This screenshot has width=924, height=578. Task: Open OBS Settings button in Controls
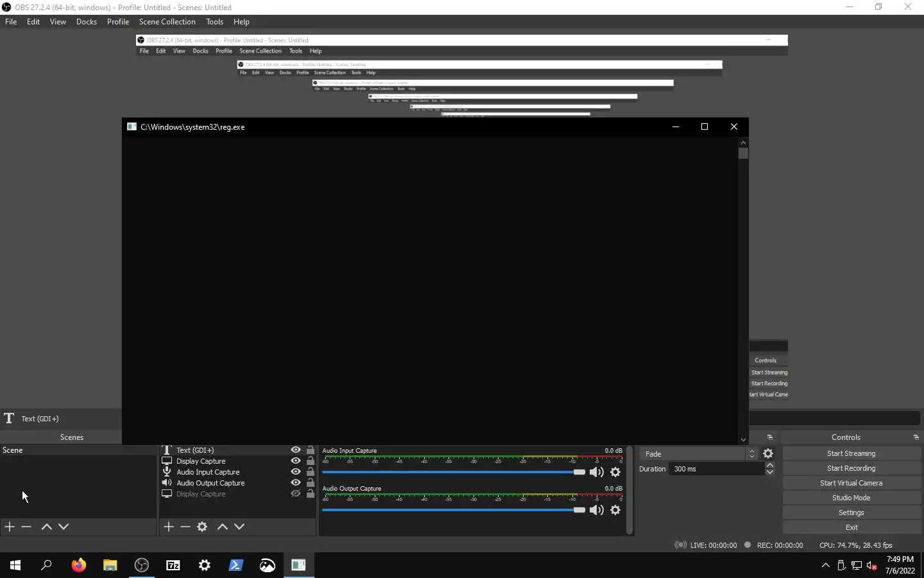point(851,512)
